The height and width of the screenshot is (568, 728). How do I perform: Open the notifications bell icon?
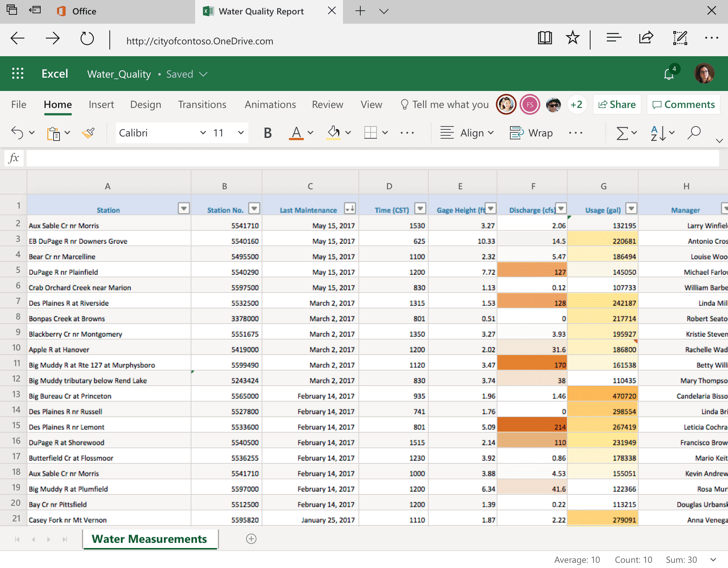point(669,74)
